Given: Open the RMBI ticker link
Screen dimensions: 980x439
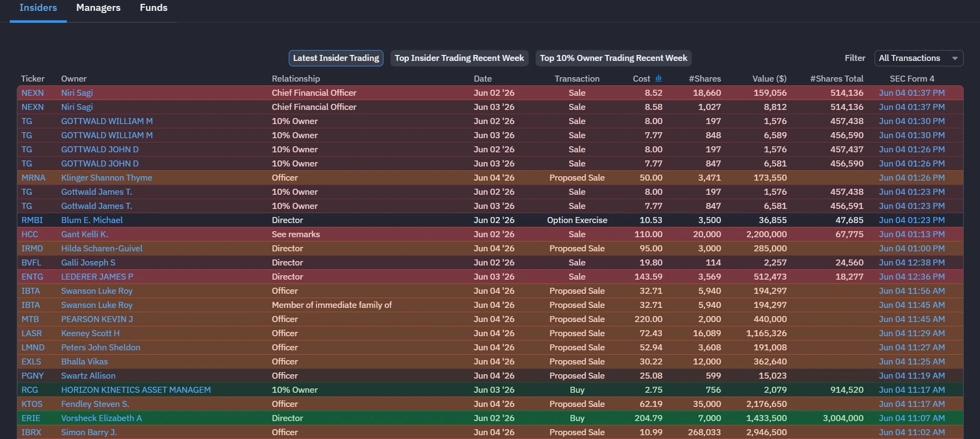Looking at the screenshot, I should point(32,220).
